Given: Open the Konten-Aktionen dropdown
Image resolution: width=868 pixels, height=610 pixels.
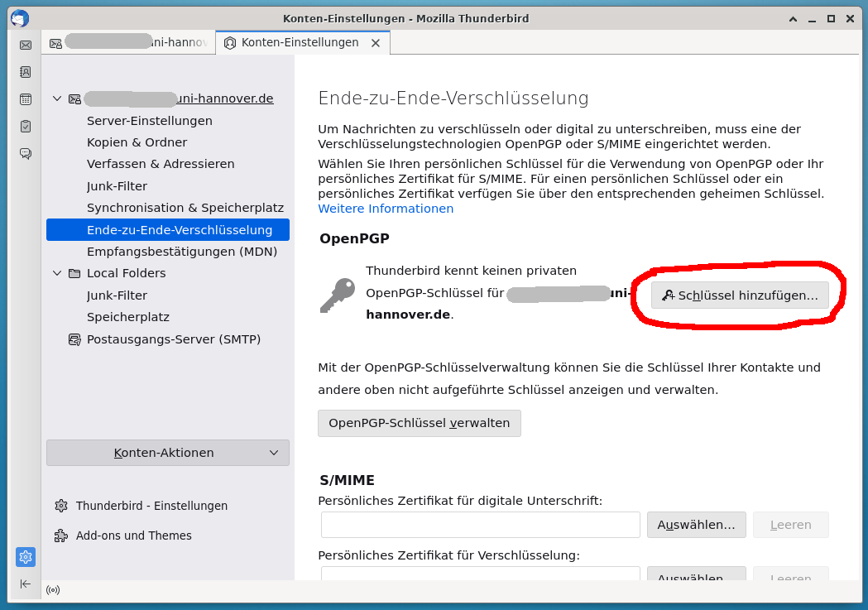Looking at the screenshot, I should (168, 453).
